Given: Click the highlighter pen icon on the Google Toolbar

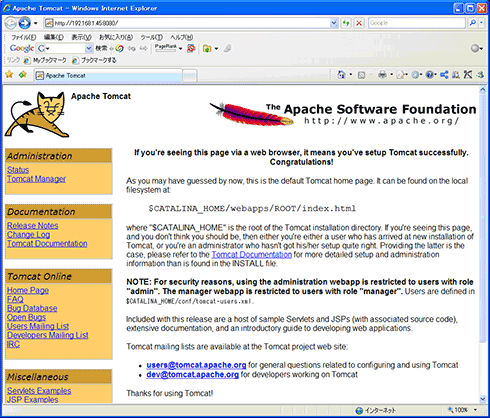Looking at the screenshot, I should [227, 49].
